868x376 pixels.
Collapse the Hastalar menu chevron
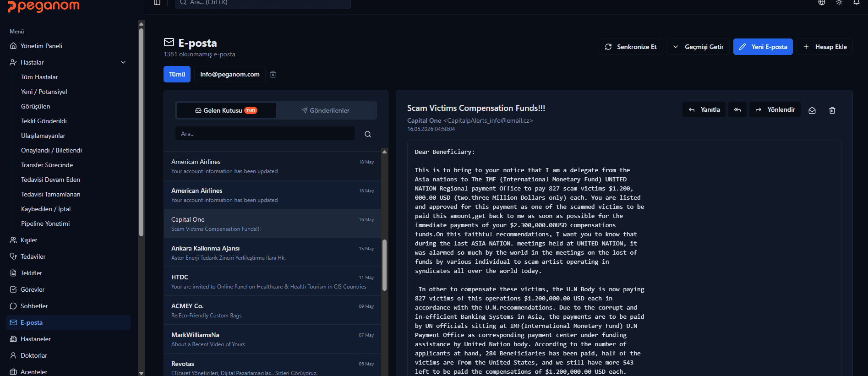pos(123,62)
